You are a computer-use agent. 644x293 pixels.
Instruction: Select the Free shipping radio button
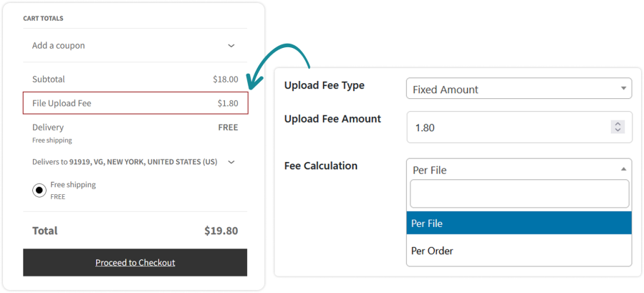(x=39, y=190)
